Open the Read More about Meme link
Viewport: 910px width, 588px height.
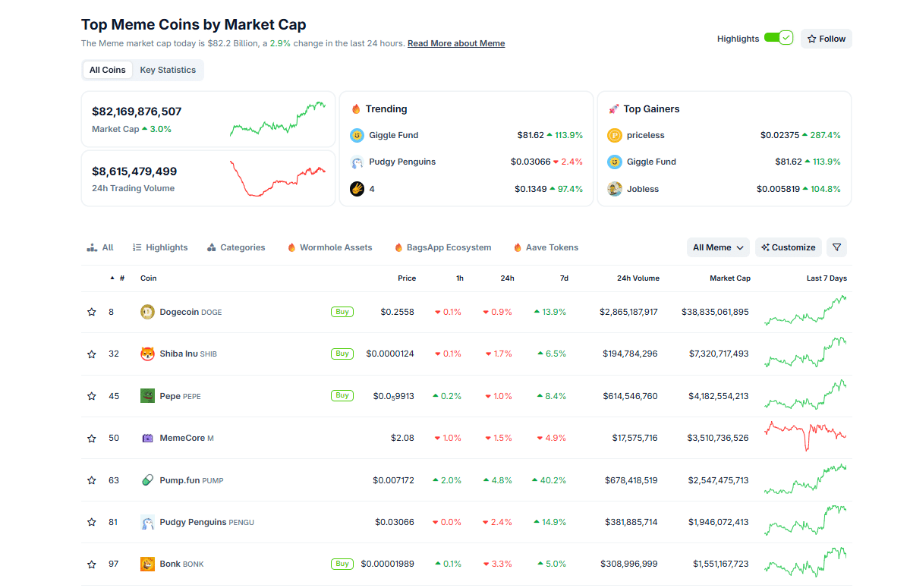coord(455,43)
